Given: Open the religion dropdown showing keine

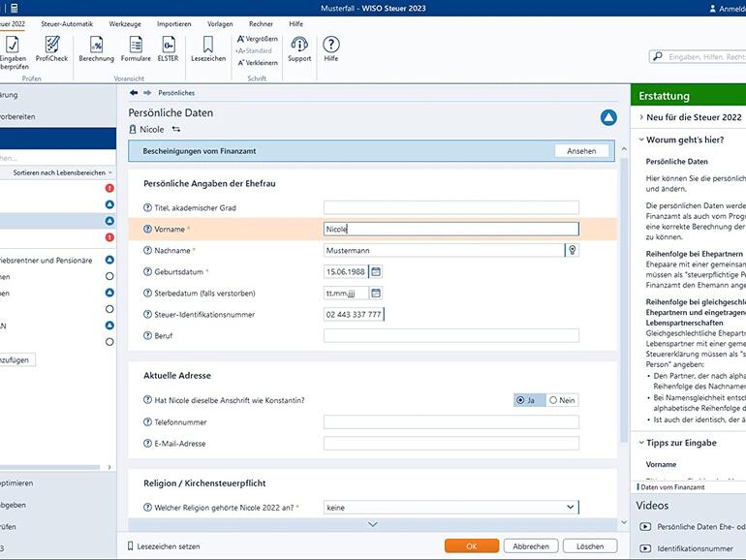Looking at the screenshot, I should [451, 507].
